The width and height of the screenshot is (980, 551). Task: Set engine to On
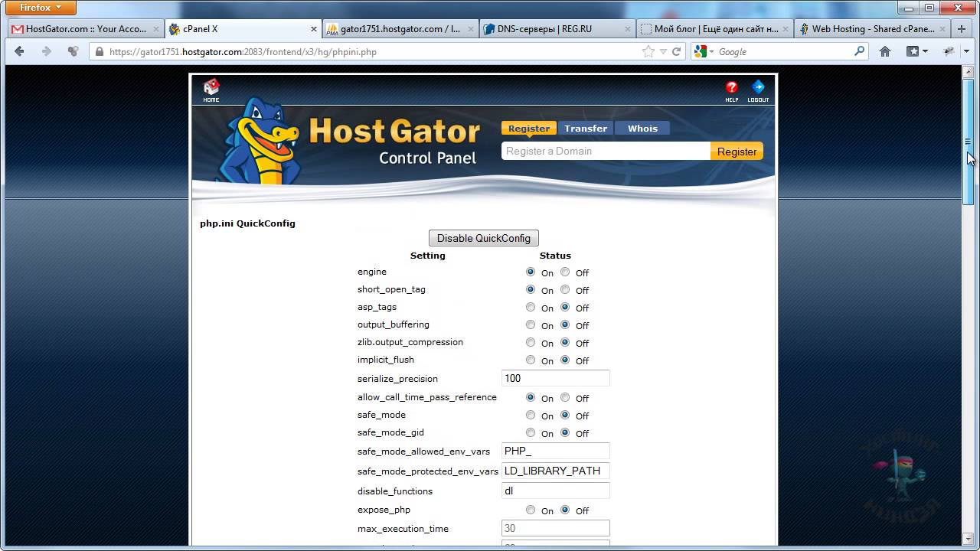[x=531, y=272]
